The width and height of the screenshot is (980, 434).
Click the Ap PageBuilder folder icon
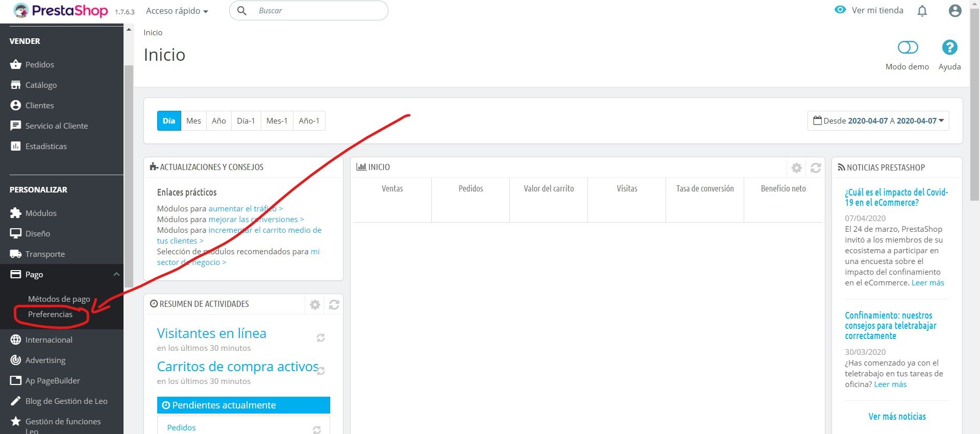coord(16,380)
